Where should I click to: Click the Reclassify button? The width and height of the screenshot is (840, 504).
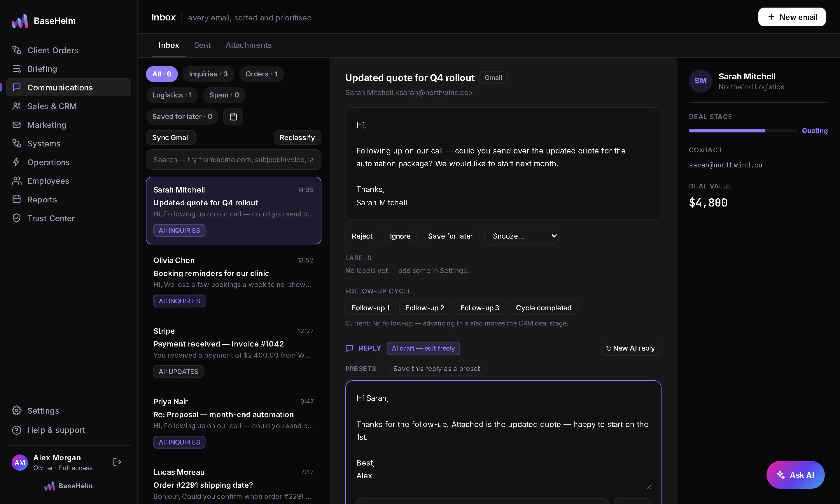coord(297,138)
